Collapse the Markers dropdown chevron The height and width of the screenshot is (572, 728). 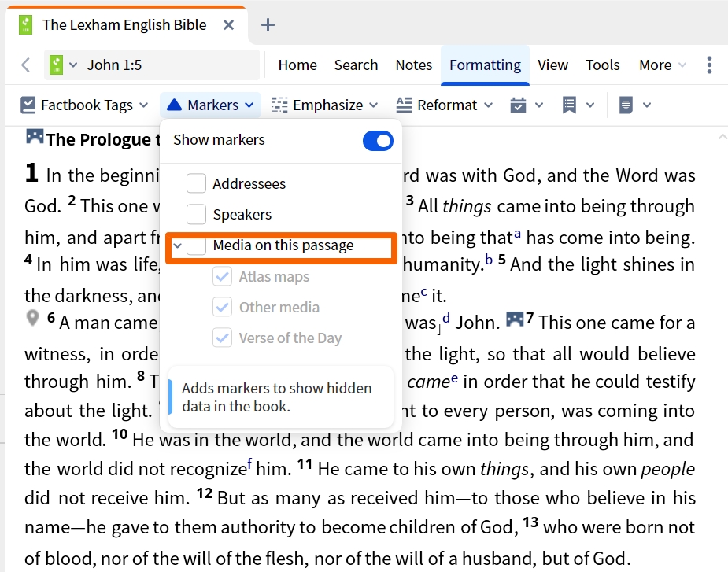(249, 105)
